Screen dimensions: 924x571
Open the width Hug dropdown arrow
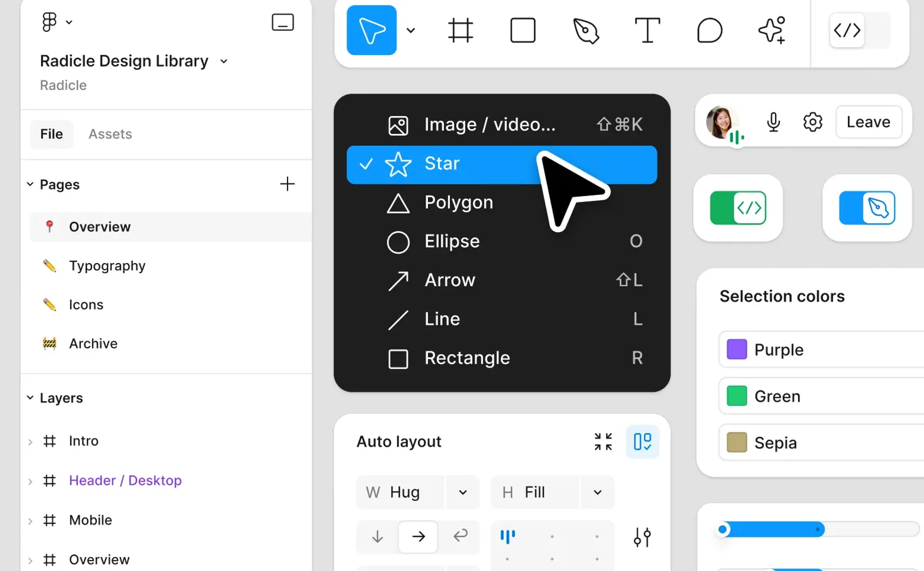(463, 492)
